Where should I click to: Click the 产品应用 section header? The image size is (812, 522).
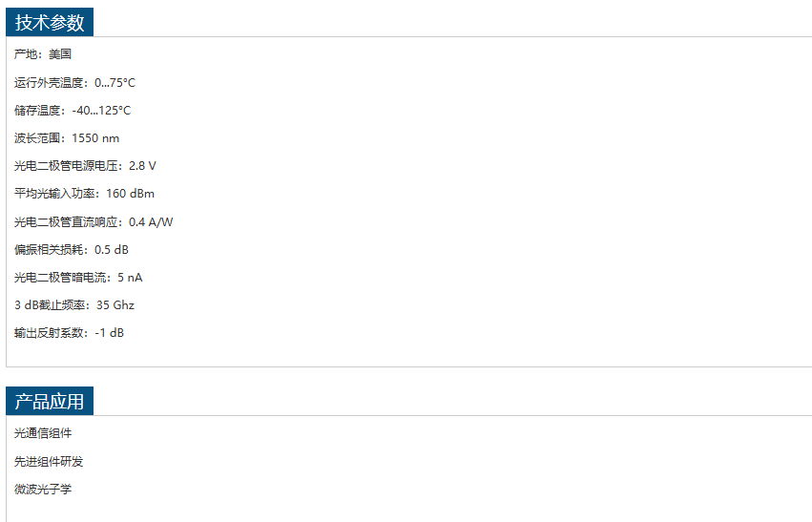tap(50, 402)
